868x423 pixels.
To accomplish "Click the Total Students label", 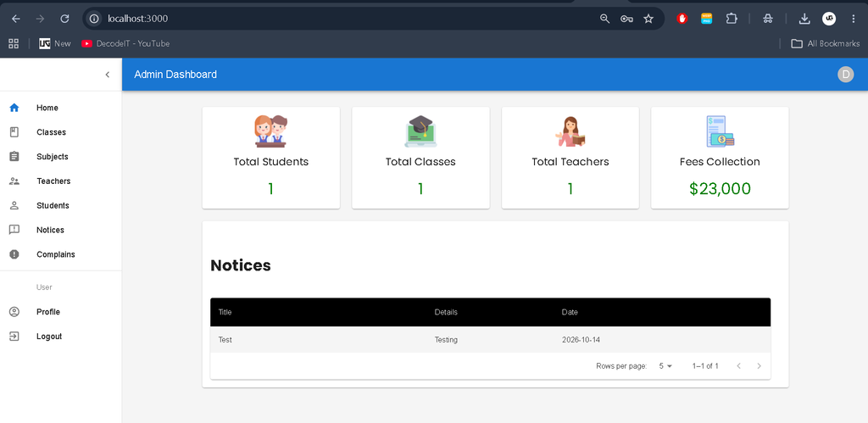I will point(270,162).
